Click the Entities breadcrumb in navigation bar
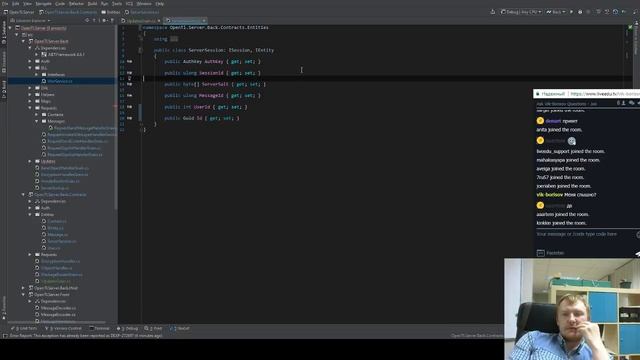Viewport: 640px width, 360px height. point(111,12)
